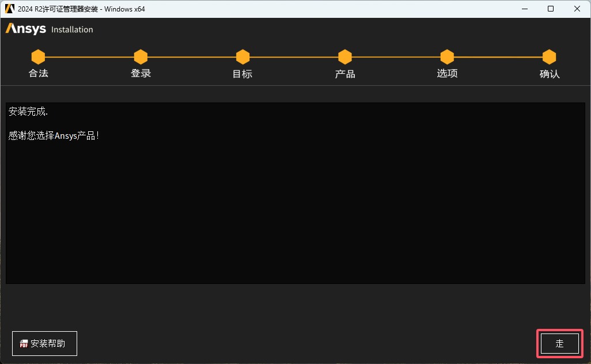Viewport: 591px width, 364px height.
Task: Select the 确认 step label
Action: pos(549,74)
